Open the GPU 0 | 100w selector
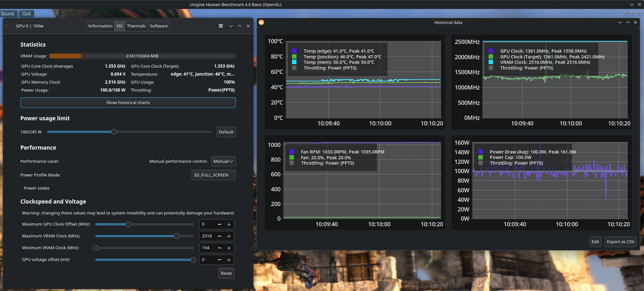 click(x=30, y=26)
